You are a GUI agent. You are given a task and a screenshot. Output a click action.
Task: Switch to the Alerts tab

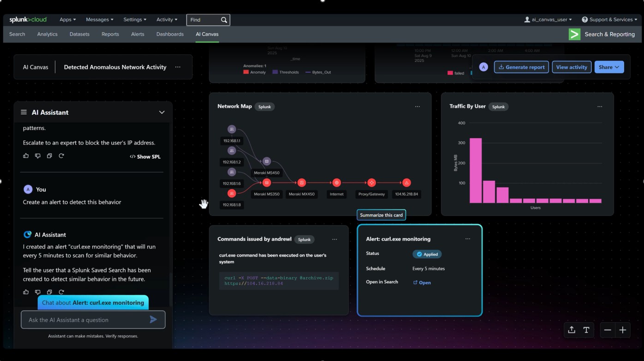137,34
